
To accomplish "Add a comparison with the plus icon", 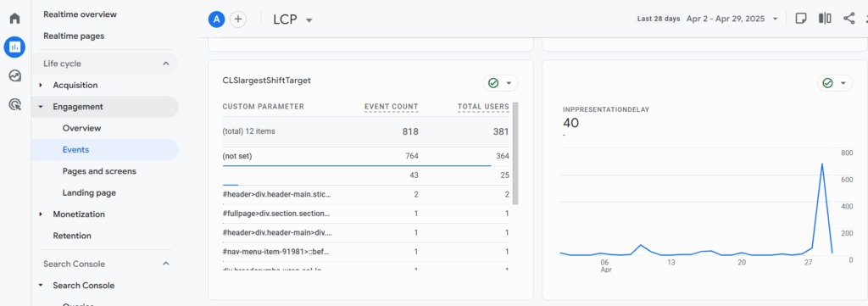I will pyautogui.click(x=238, y=19).
